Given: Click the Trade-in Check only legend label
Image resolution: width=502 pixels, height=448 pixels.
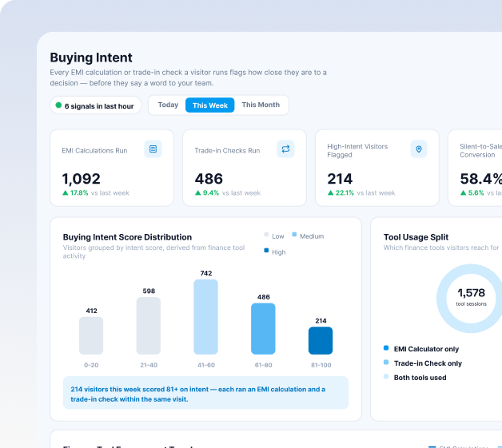Looking at the screenshot, I should click(428, 363).
